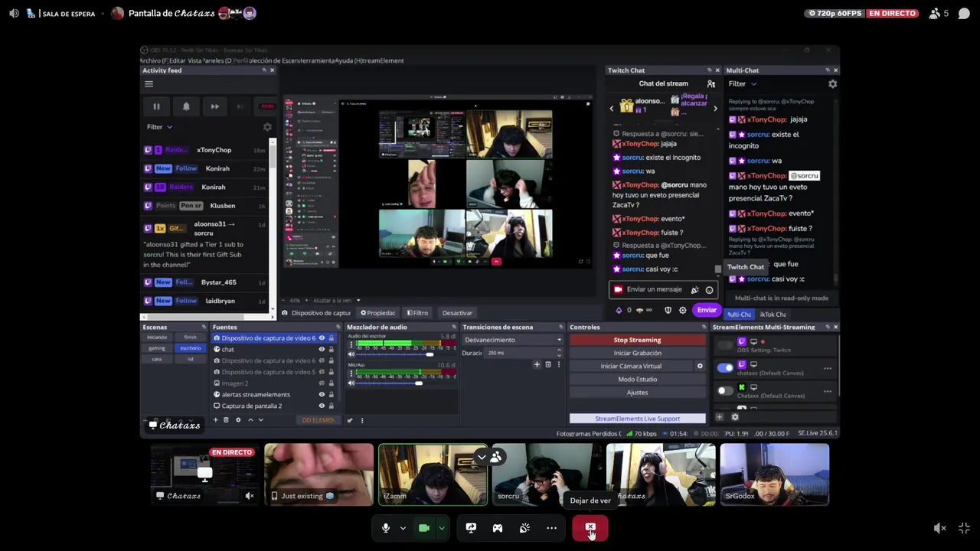Viewport: 980px width, 551px height.
Task: Show 'Dispositivo de captura de video 5' source
Action: 322,372
